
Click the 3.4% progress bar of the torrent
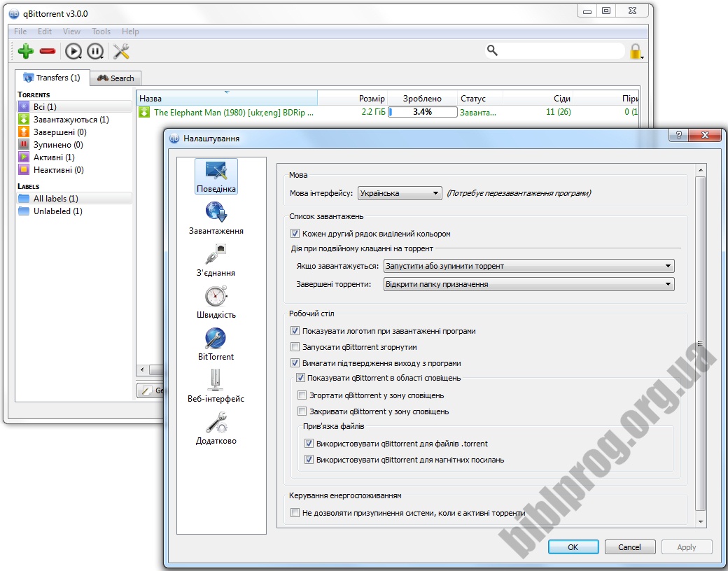[x=423, y=112]
